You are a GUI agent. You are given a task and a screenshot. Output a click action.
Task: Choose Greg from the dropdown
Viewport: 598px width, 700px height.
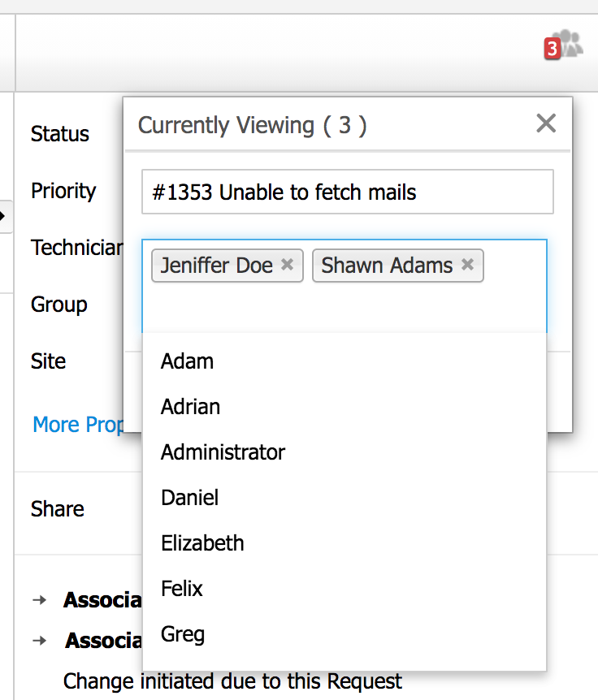(x=183, y=634)
